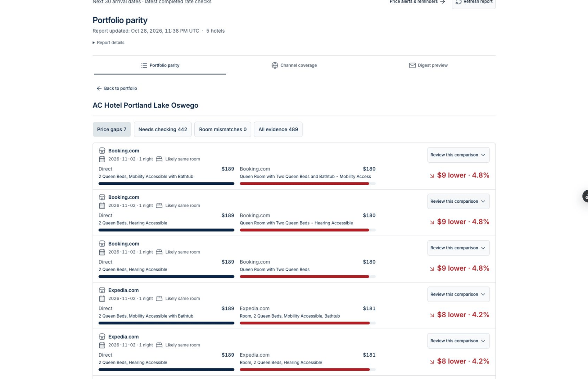Click the globe icon on Channel coverage
The height and width of the screenshot is (379, 588).
[x=275, y=65]
